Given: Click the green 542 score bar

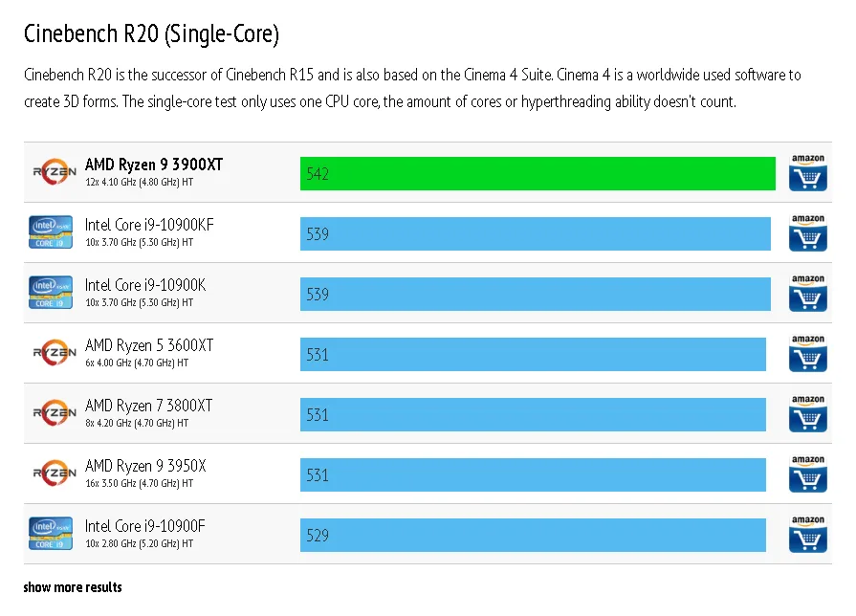Looking at the screenshot, I should pos(537,173).
